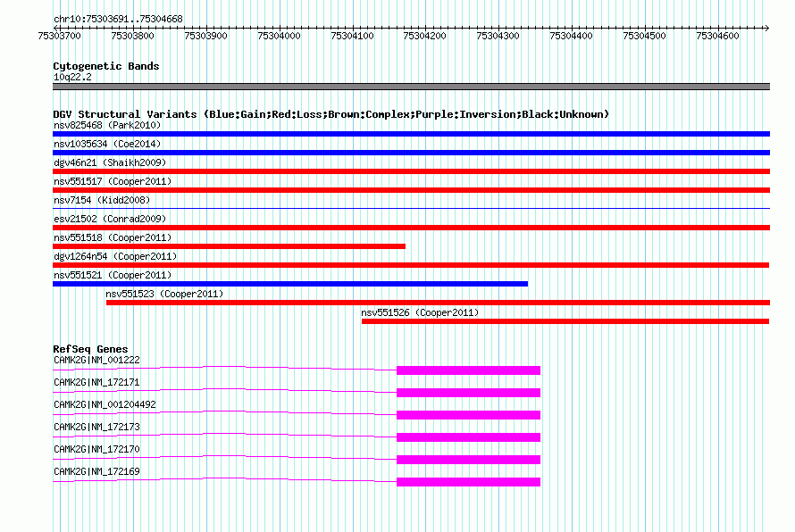Image resolution: width=795 pixels, height=532 pixels.
Task: Select the red bar under nsv551523
Action: tap(438, 303)
